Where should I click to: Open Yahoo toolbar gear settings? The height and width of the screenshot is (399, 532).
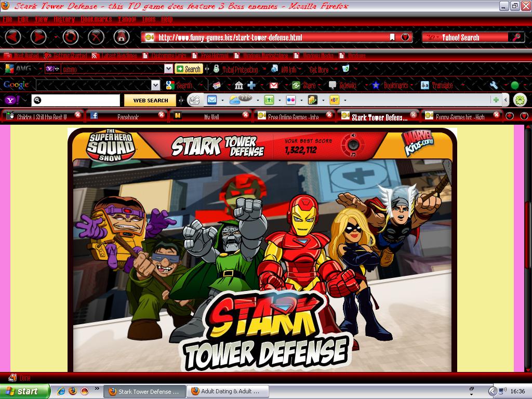pos(520,100)
